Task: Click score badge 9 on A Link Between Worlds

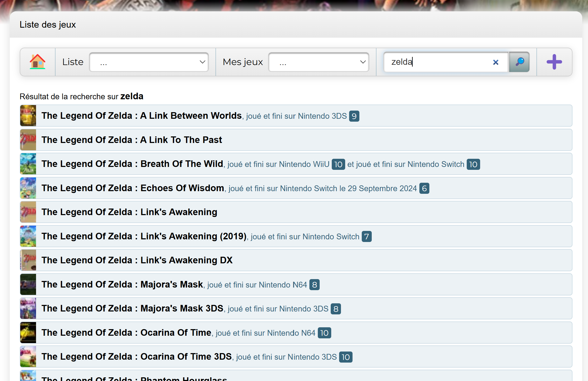Action: tap(354, 116)
